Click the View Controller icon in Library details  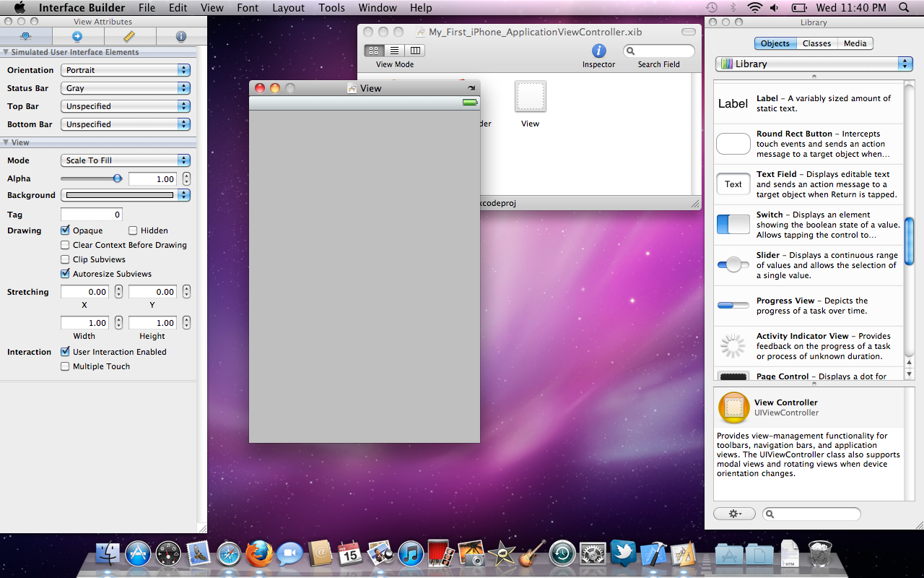click(x=734, y=407)
